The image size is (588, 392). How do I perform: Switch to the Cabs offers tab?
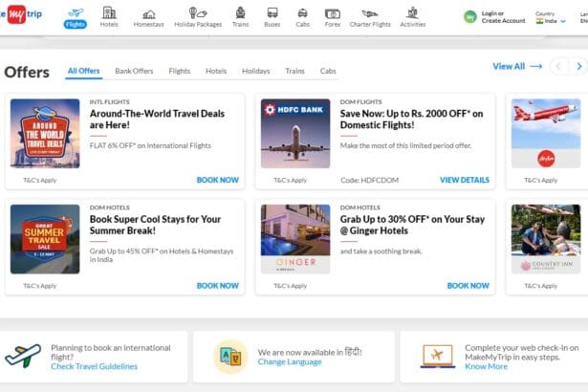pyautogui.click(x=328, y=71)
